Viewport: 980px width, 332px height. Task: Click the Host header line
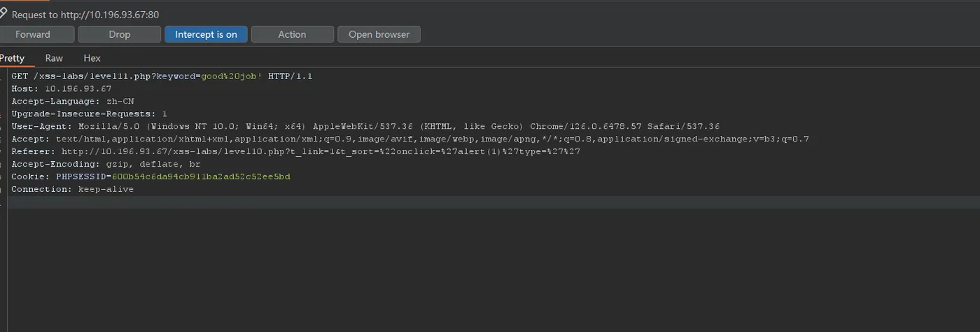[62, 88]
